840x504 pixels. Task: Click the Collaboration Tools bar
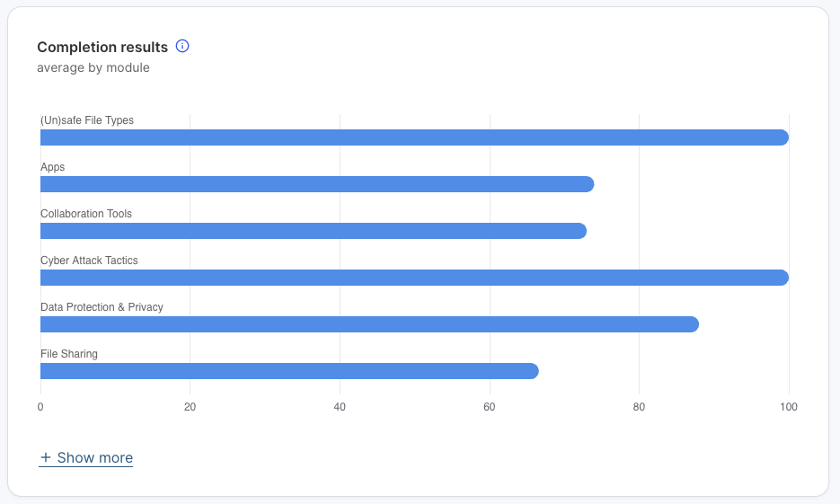tap(314, 231)
